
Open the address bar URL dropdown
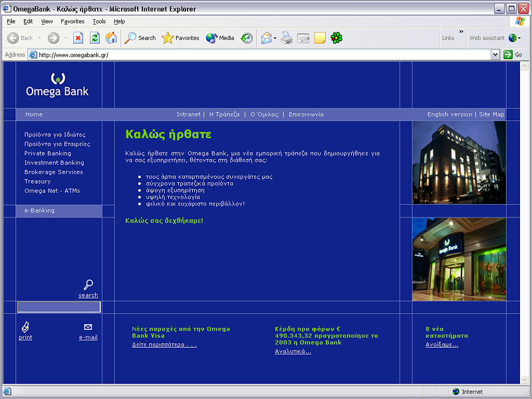click(x=495, y=55)
